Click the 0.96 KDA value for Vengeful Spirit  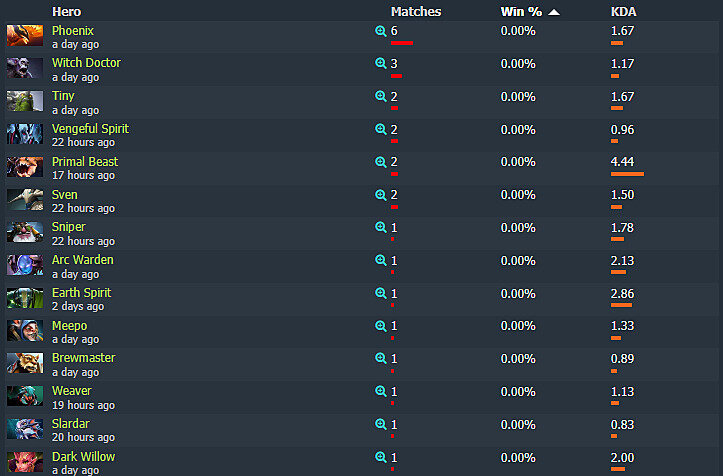pos(622,130)
